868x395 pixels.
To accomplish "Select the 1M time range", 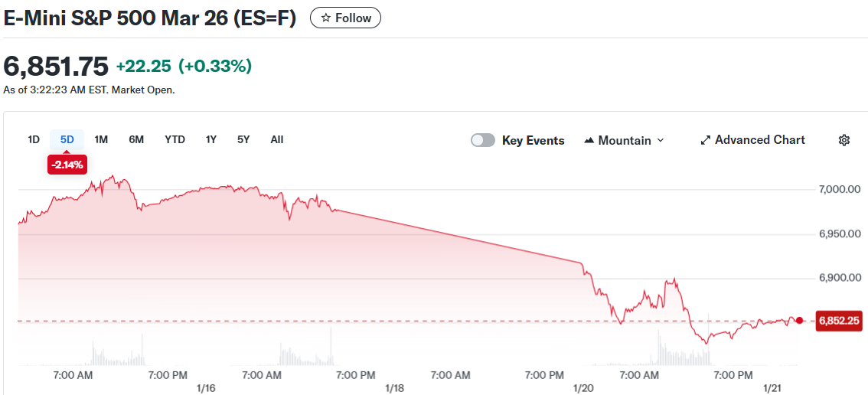I will point(101,139).
